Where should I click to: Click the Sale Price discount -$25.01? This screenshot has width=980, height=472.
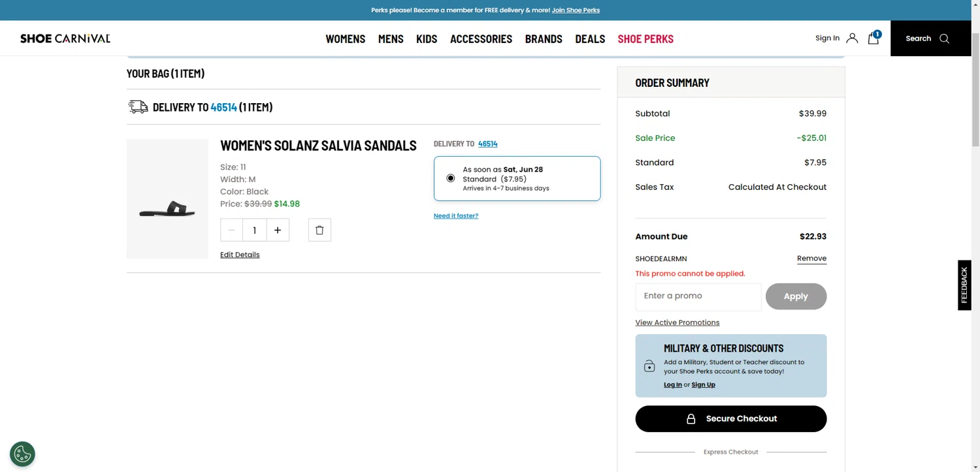pyautogui.click(x=811, y=138)
